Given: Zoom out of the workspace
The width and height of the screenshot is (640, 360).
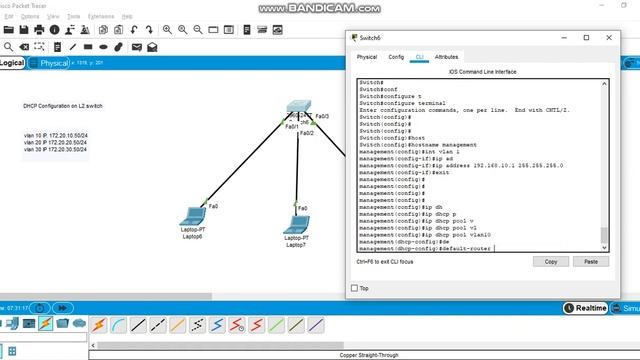Looking at the screenshot, I should coord(198,30).
